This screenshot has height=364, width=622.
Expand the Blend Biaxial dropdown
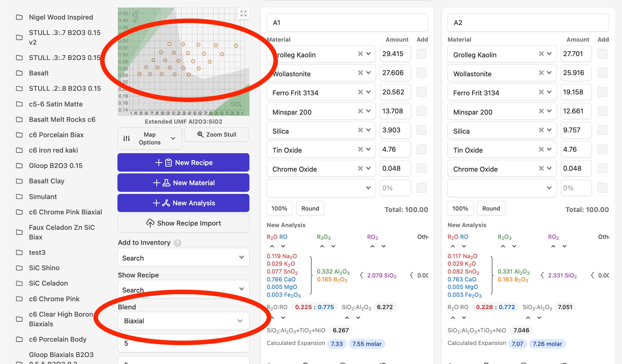[x=183, y=321]
